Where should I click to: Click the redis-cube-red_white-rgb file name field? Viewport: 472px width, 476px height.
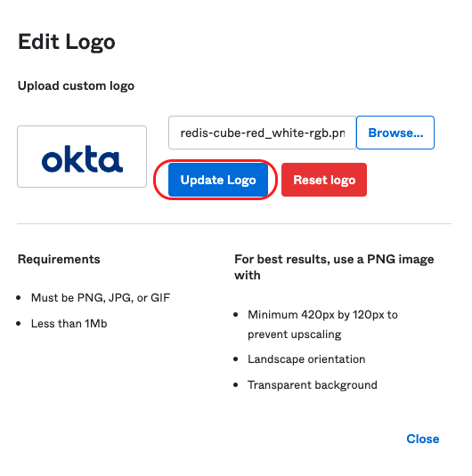coord(263,133)
